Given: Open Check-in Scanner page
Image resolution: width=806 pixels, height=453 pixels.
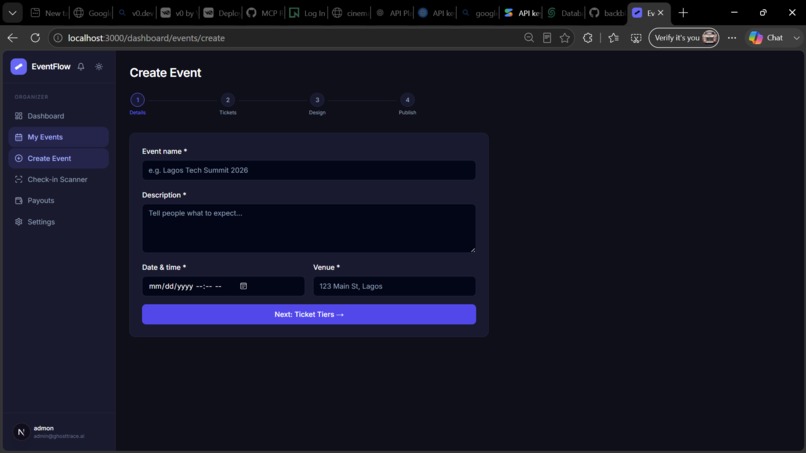Looking at the screenshot, I should pos(59,179).
